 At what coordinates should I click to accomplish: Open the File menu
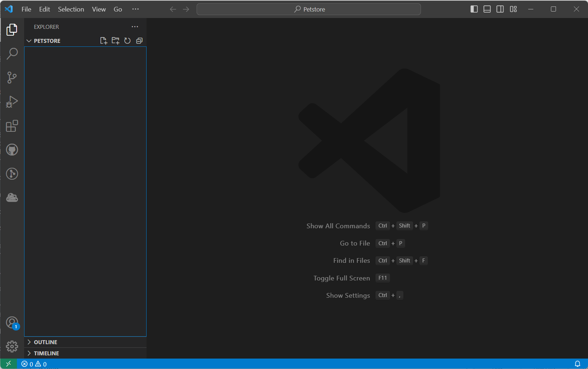click(26, 9)
